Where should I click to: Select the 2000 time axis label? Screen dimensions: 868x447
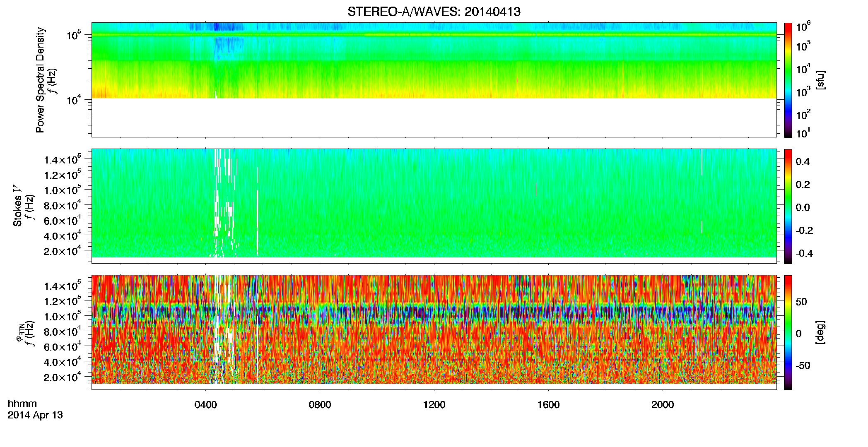click(x=663, y=405)
